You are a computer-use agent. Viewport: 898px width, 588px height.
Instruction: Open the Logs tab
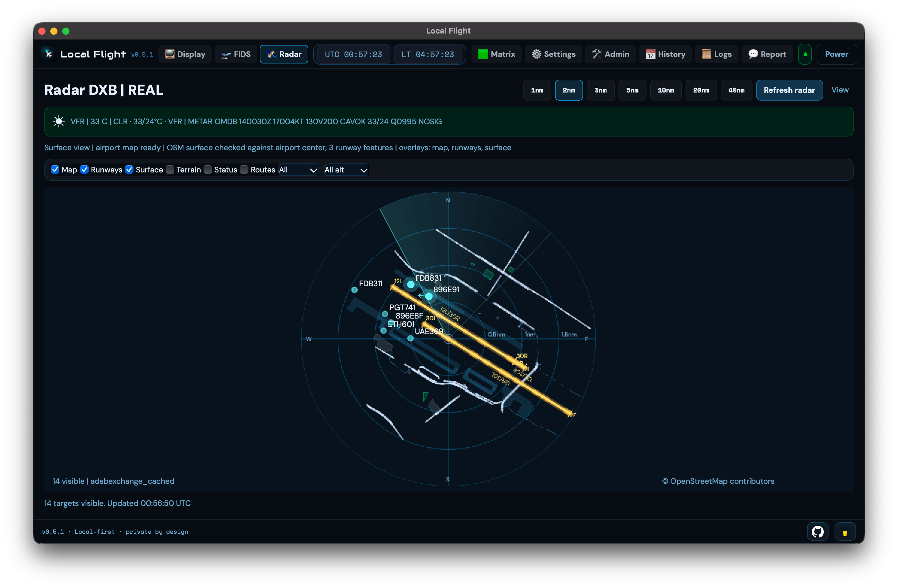click(x=717, y=54)
